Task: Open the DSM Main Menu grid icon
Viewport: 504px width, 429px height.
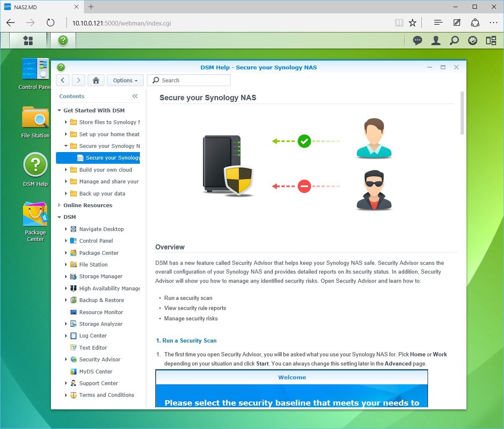Action: click(28, 41)
